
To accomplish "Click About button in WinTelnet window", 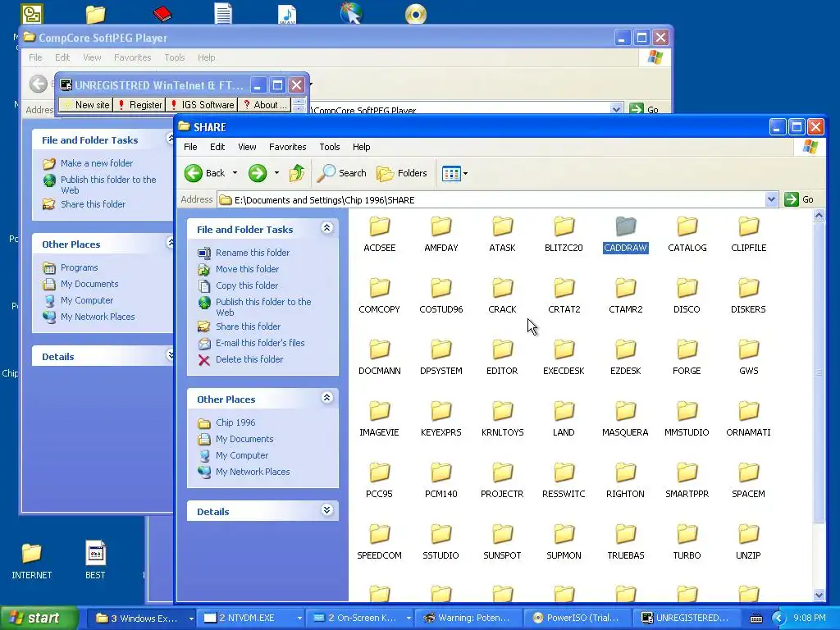I will pyautogui.click(x=265, y=105).
